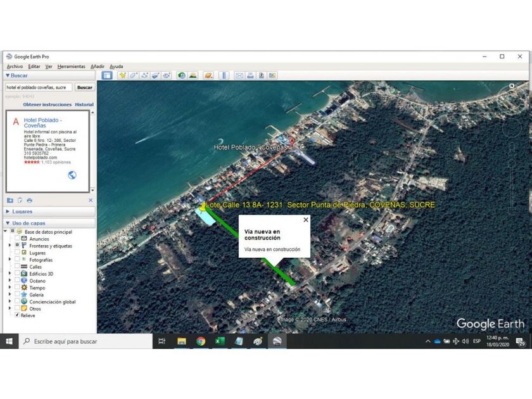Click the sunlight landscape icon in toolbar
The image size is (532, 399).
click(193, 75)
